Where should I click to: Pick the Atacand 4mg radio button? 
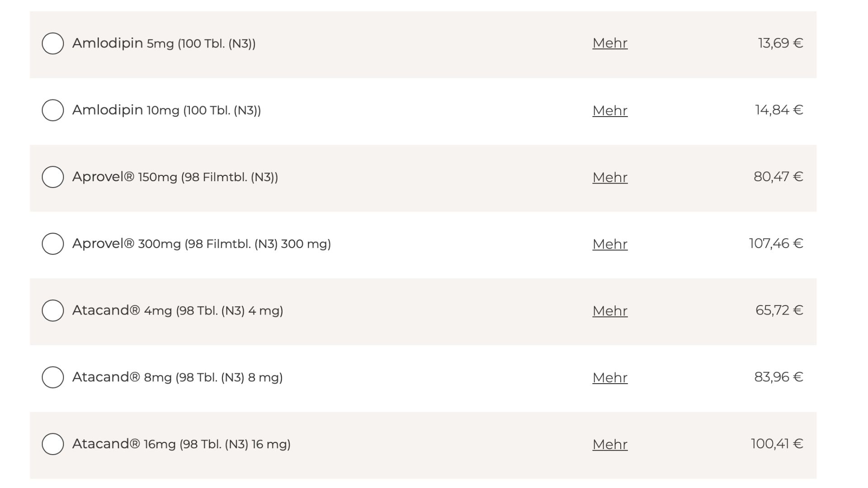[x=52, y=310]
